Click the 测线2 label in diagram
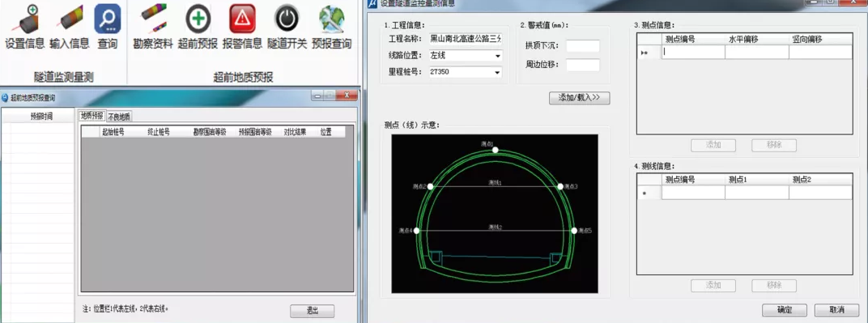 coord(495,227)
